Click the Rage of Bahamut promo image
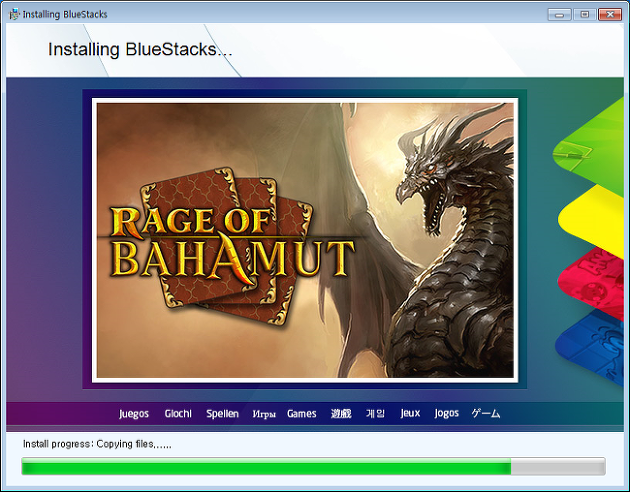 tap(305, 240)
